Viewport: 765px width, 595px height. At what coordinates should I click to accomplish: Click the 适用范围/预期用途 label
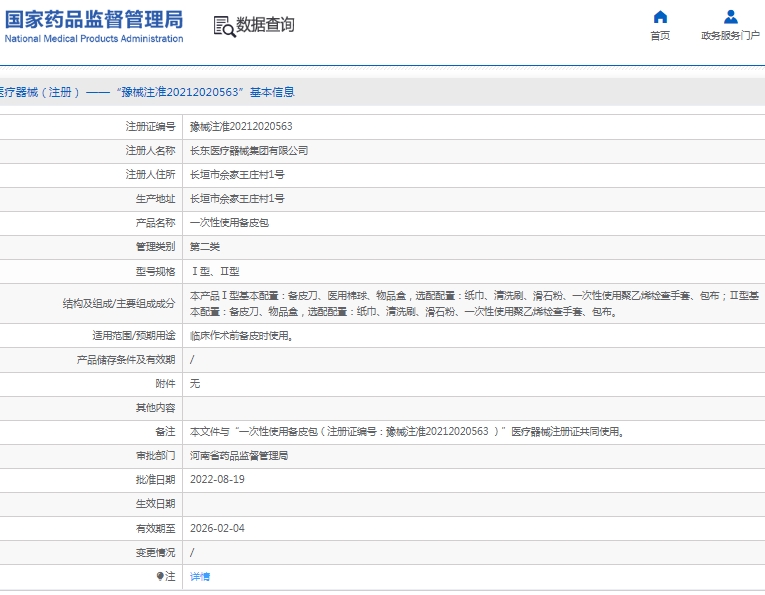[134, 336]
